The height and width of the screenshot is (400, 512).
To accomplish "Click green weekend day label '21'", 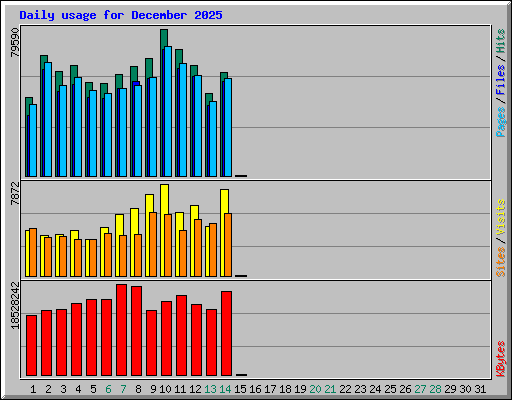I will point(330,389).
